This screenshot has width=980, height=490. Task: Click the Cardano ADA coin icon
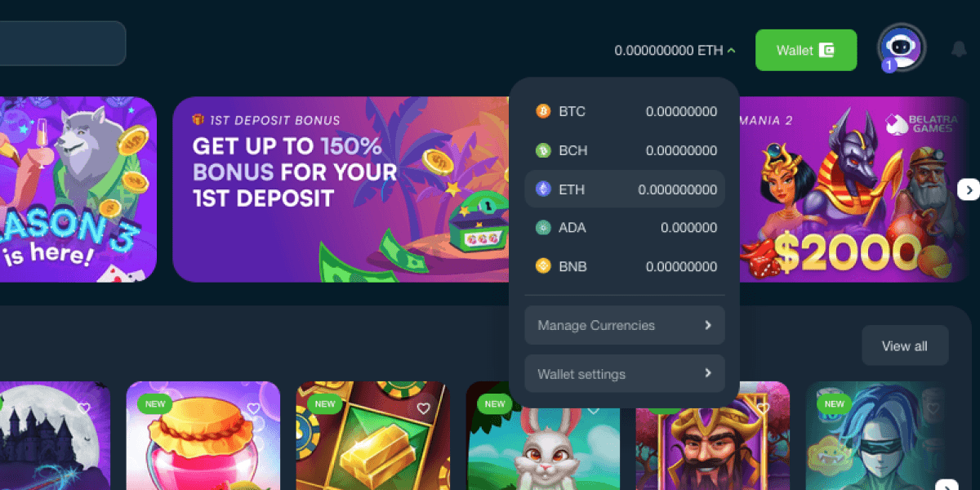543,228
